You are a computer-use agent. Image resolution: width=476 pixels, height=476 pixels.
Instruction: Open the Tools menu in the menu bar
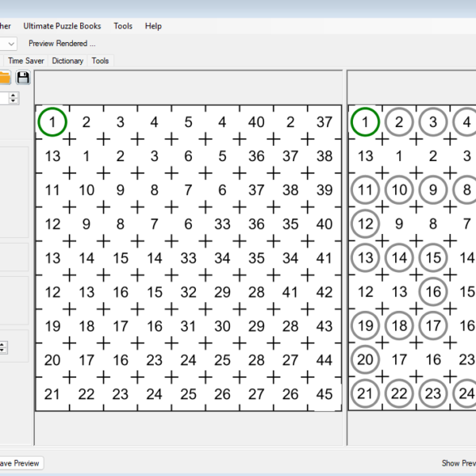pyautogui.click(x=123, y=26)
